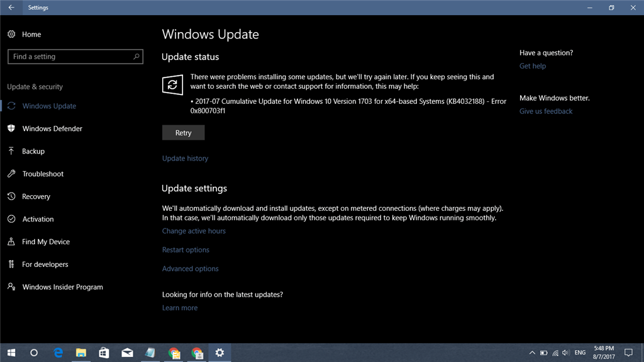This screenshot has height=362, width=644.
Task: Click the Troubleshoot wrench icon
Action: tap(11, 174)
